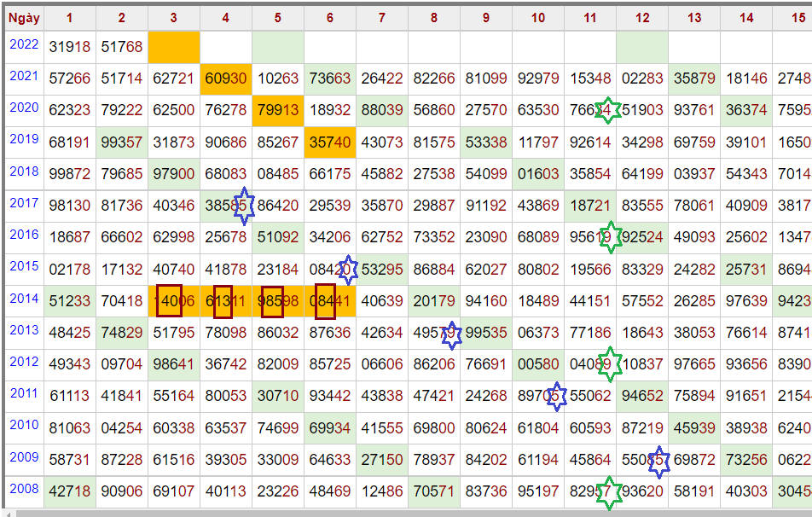The height and width of the screenshot is (517, 812).
Task: Select the 2015 year link
Action: pos(24,266)
